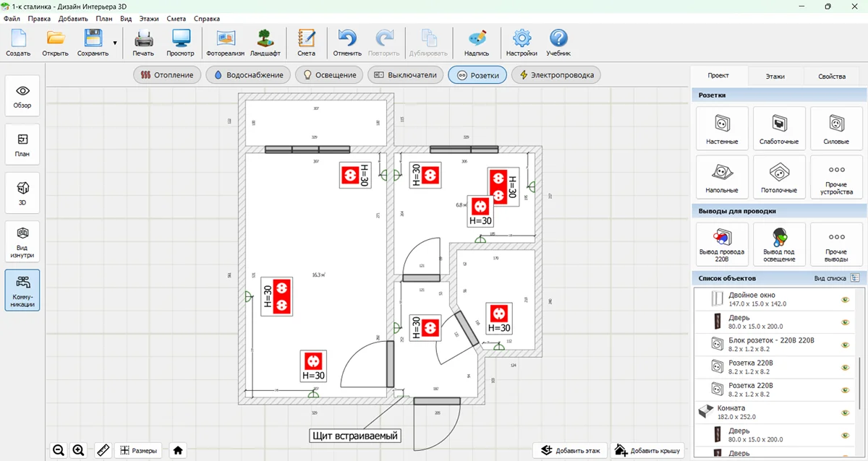Open the dropdown arrow beside Сохранить

point(114,43)
